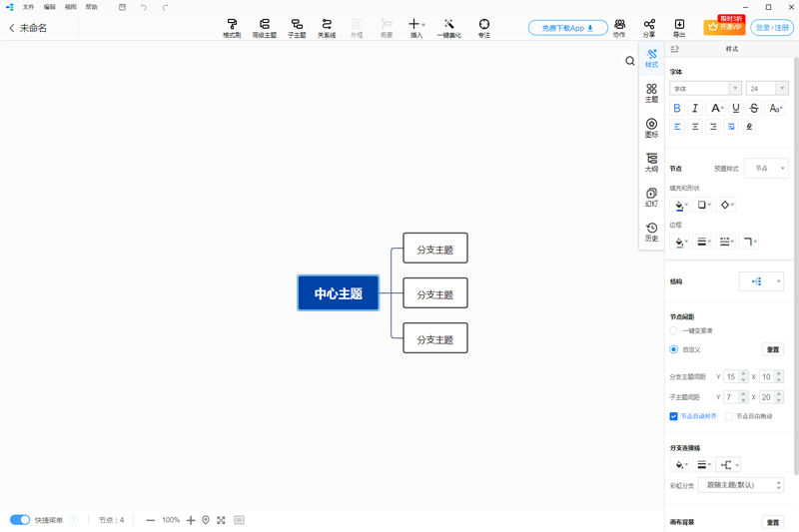Apply 一键美化 one-click beautify
This screenshot has width=799, height=532.
click(x=448, y=27)
